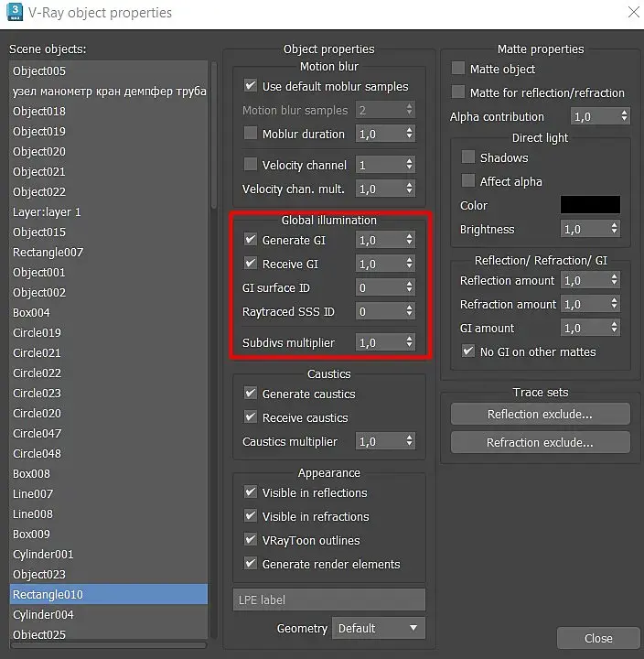Select Object018 in the list
The width and height of the screenshot is (644, 659).
pos(108,112)
